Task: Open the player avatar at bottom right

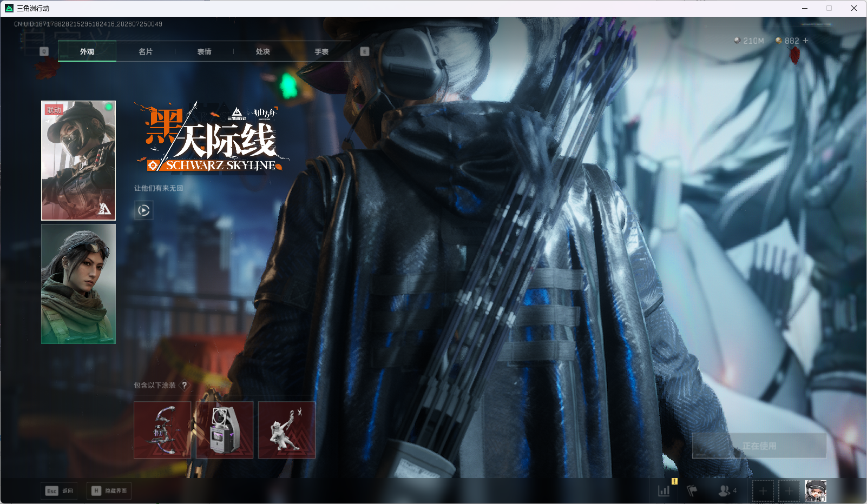Action: [816, 491]
